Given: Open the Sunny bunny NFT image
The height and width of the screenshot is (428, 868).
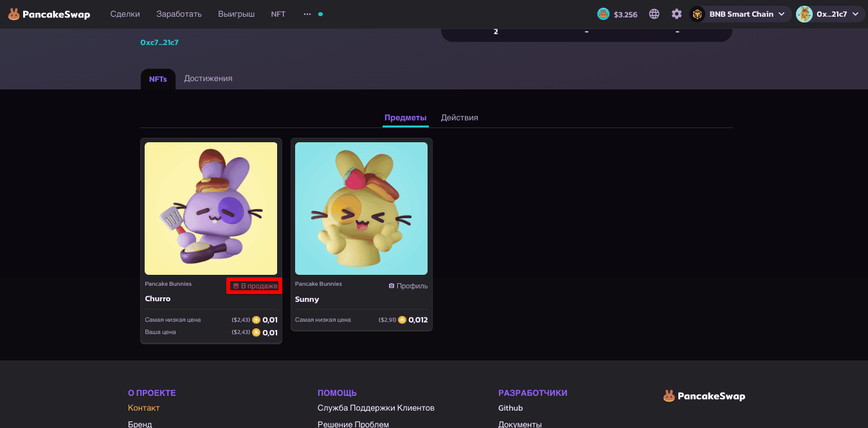Looking at the screenshot, I should click(361, 209).
